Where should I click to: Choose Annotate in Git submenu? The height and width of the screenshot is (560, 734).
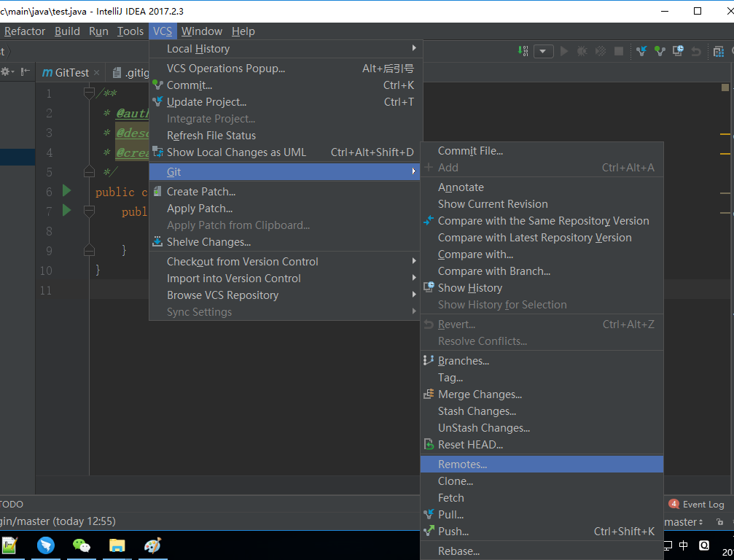coord(542,187)
